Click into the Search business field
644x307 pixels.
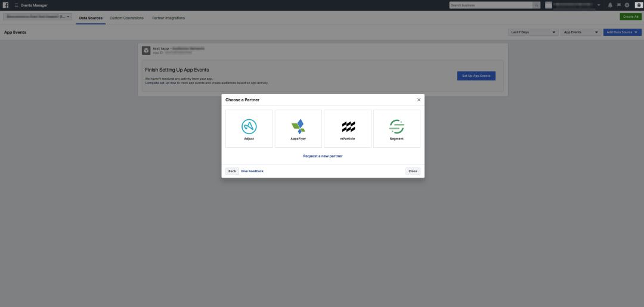(x=491, y=5)
